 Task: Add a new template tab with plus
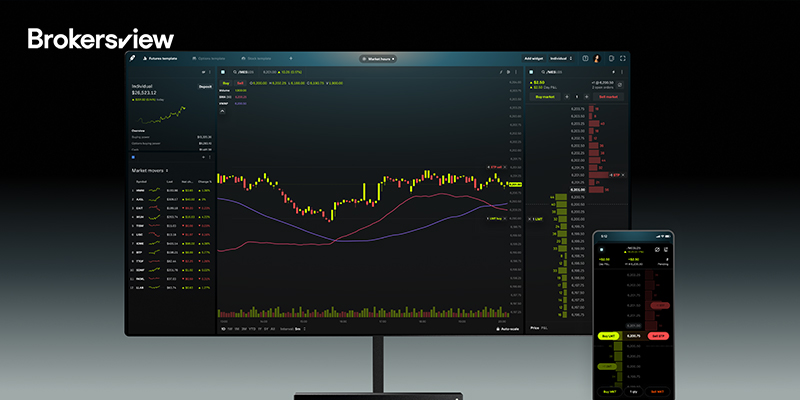[291, 59]
